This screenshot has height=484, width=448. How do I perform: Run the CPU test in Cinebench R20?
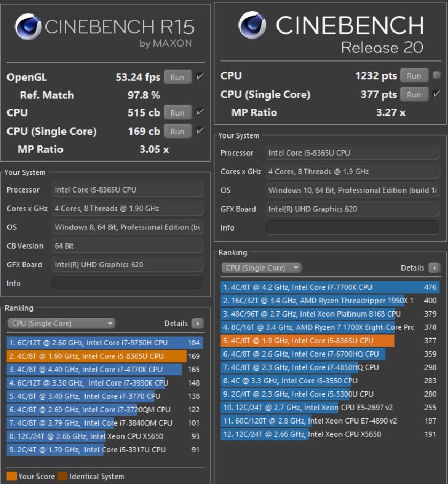[x=414, y=75]
